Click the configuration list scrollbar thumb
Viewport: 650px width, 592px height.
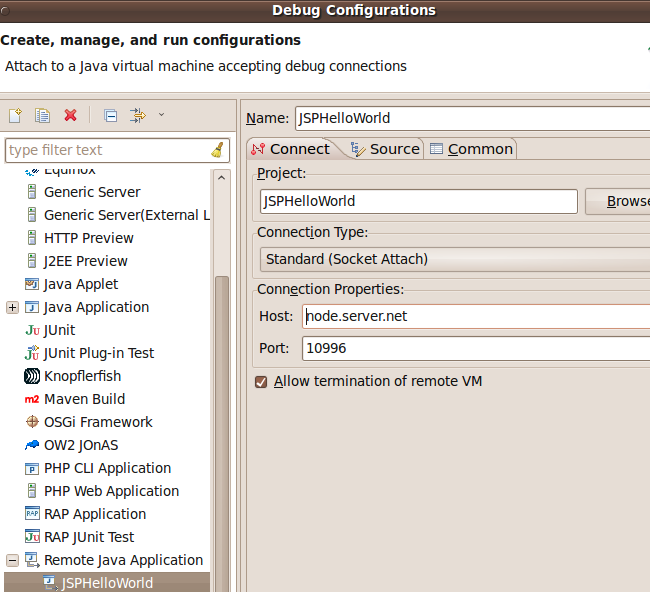(x=222, y=433)
